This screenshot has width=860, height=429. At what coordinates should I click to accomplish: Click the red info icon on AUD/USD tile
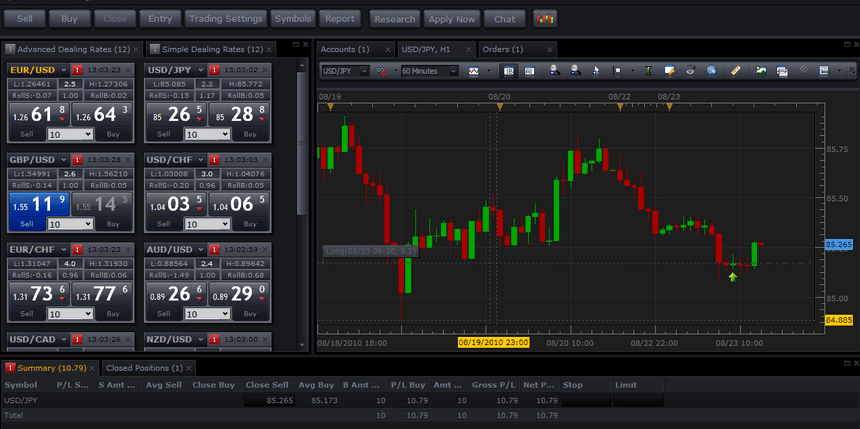(x=214, y=250)
